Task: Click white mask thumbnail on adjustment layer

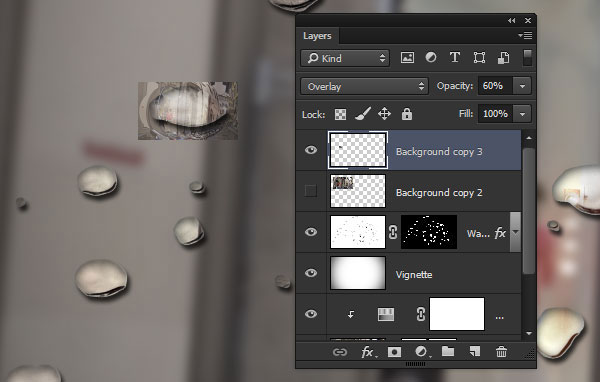Action: tap(457, 314)
